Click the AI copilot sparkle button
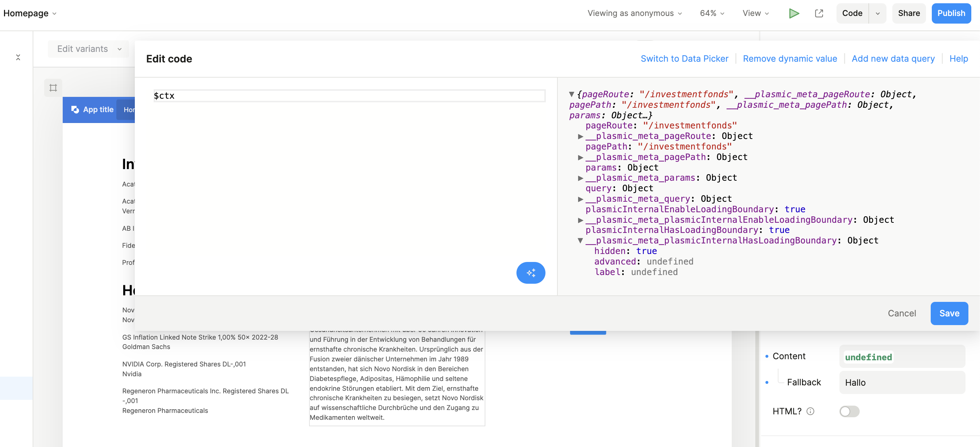The width and height of the screenshot is (980, 447). 530,272
